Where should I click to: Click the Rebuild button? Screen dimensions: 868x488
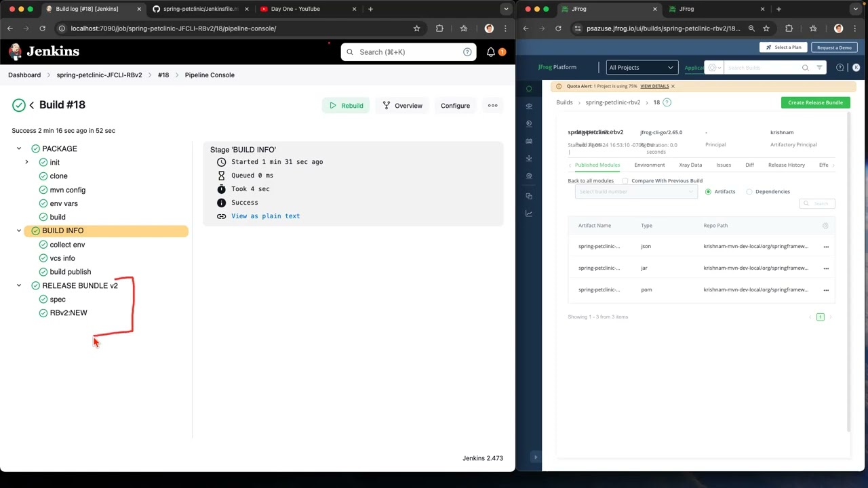[x=346, y=106]
